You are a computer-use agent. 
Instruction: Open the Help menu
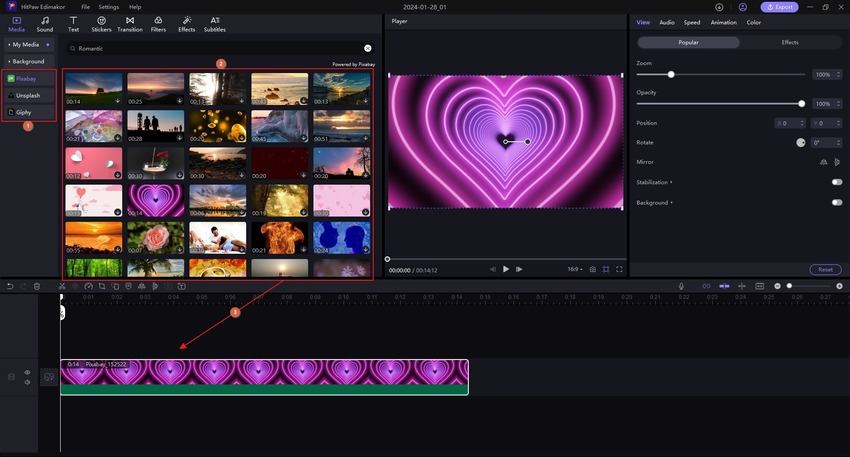pos(135,7)
